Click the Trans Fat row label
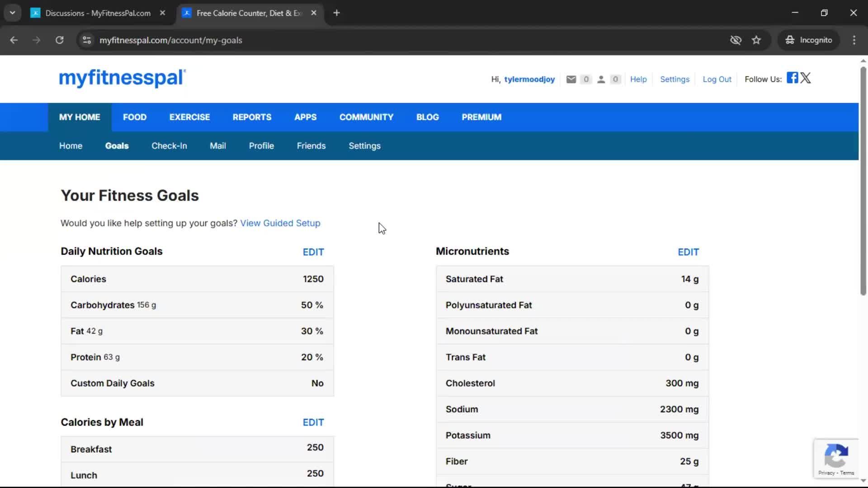This screenshot has height=488, width=868. coord(465,357)
